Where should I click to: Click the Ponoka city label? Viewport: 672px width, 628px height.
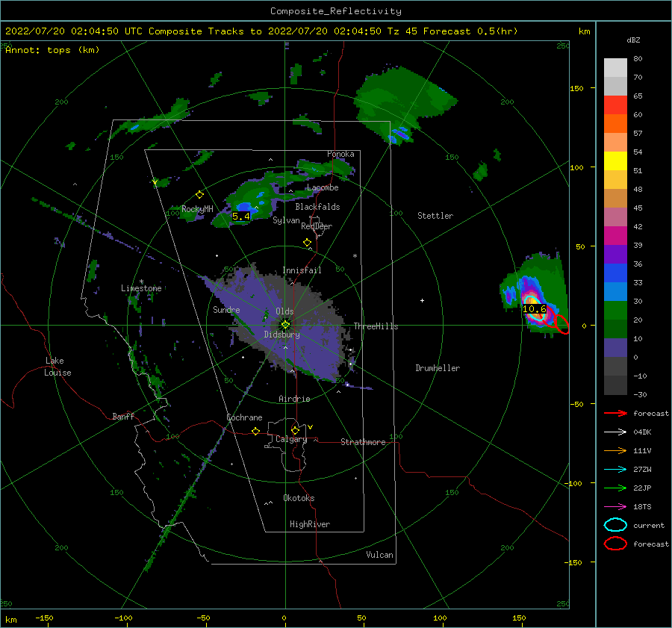point(340,154)
